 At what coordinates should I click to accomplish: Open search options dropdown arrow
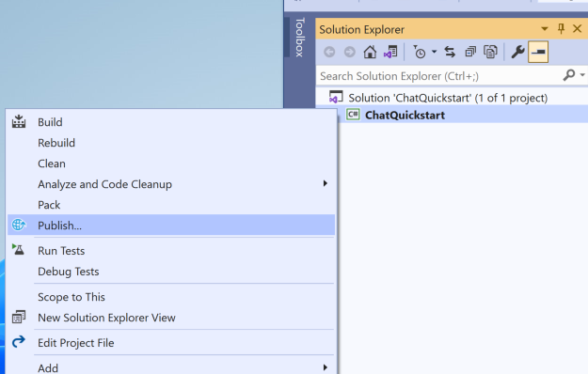582,75
